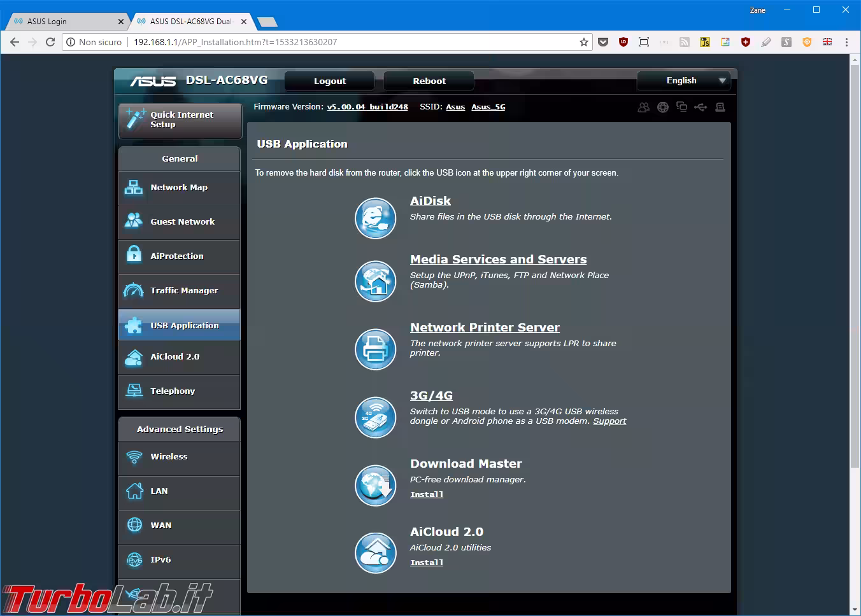Click the Media Services and Servers icon
Image resolution: width=861 pixels, height=616 pixels.
pos(375,281)
